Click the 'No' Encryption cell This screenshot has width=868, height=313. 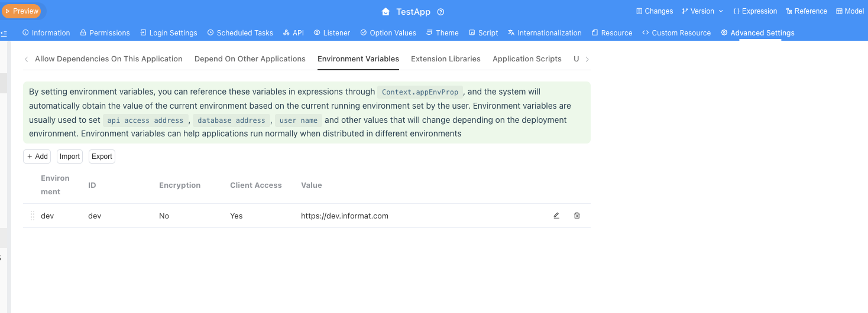pyautogui.click(x=164, y=216)
